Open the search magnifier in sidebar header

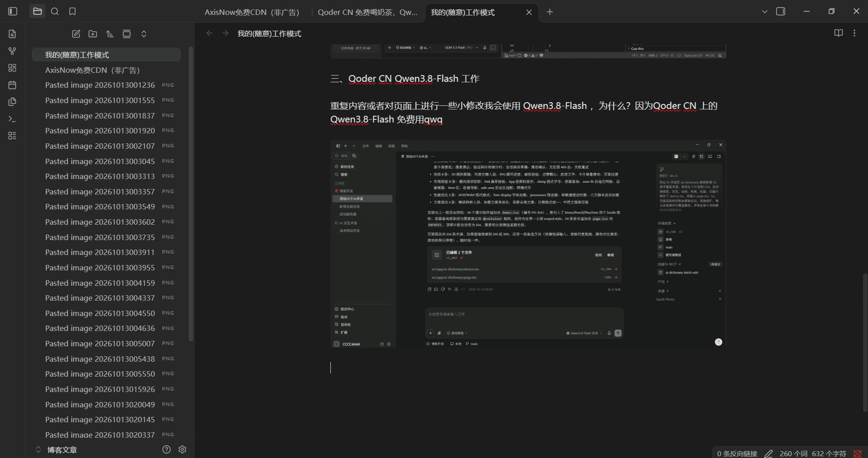tap(55, 11)
